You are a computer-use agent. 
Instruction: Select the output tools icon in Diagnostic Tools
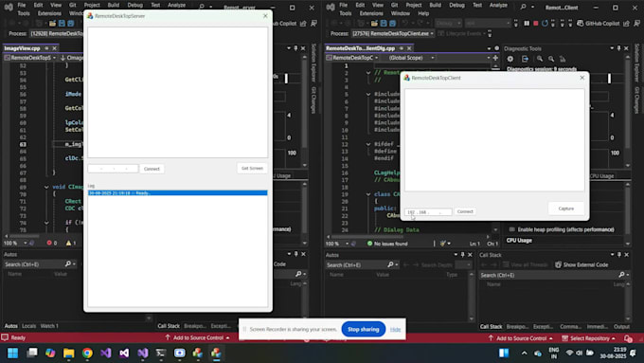point(525,59)
